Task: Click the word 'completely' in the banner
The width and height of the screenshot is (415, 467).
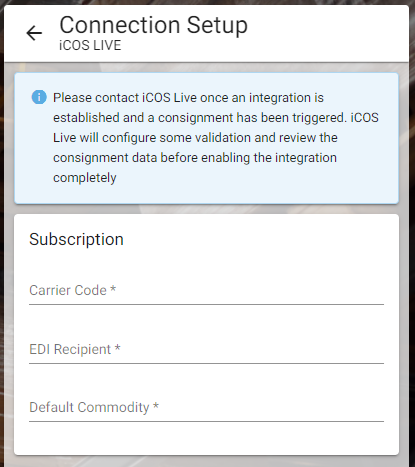Action: coord(85,178)
